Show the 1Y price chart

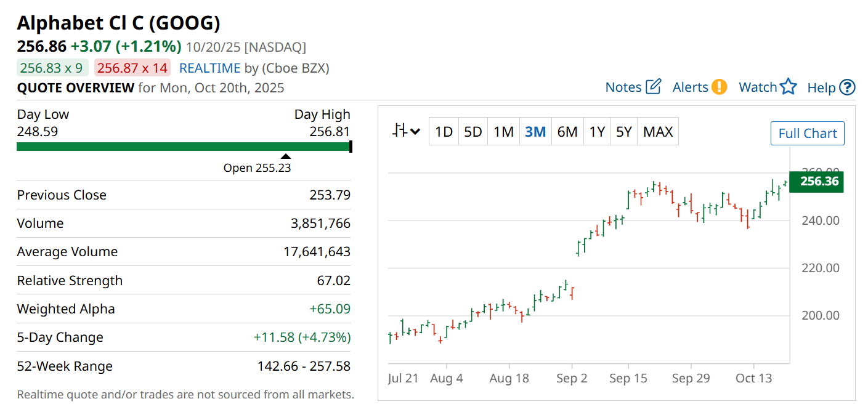click(597, 132)
